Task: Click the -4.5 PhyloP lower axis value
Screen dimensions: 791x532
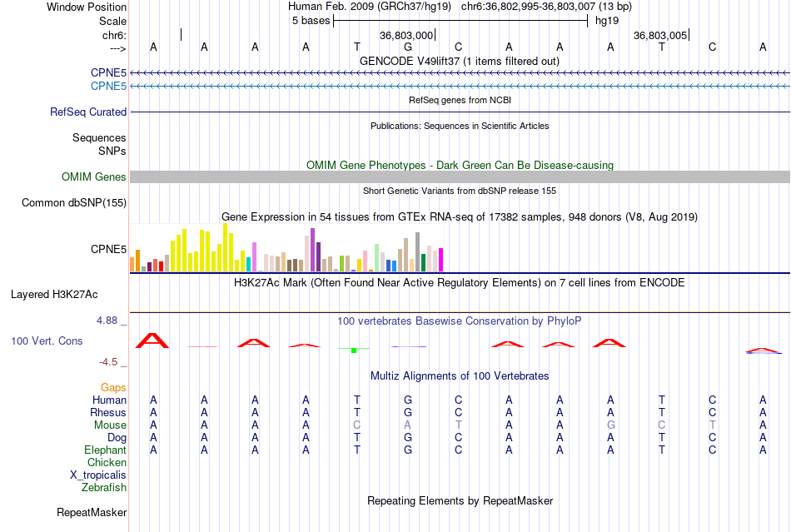Action: pyautogui.click(x=108, y=362)
